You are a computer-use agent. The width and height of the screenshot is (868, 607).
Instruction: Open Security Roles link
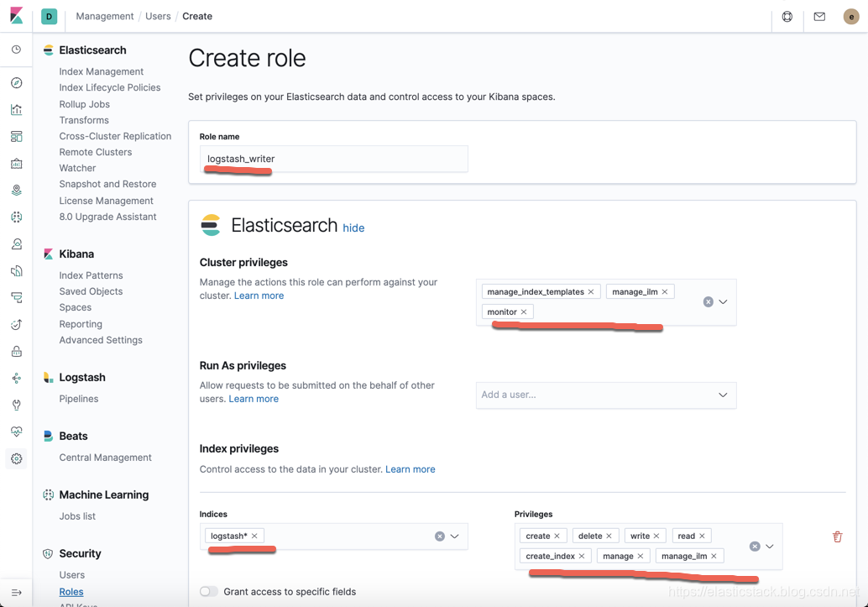click(x=71, y=592)
